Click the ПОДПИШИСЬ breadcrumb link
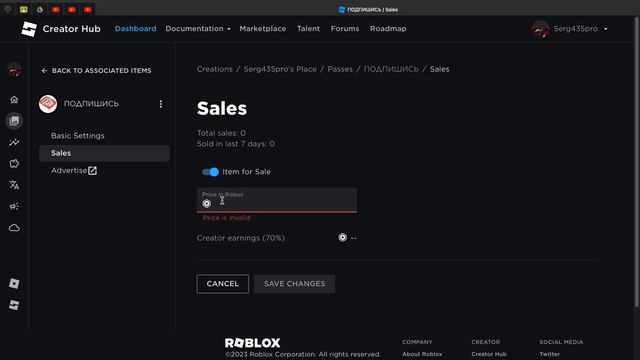The image size is (640, 360). coord(391,69)
